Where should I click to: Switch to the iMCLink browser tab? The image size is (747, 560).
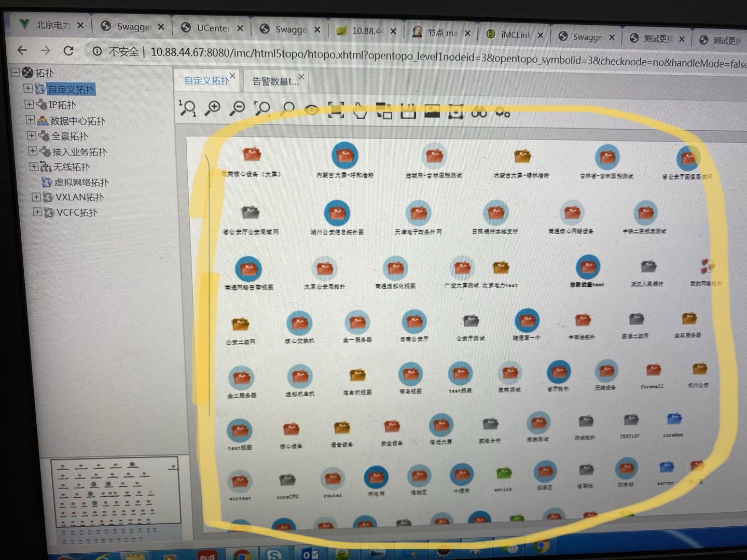click(516, 35)
